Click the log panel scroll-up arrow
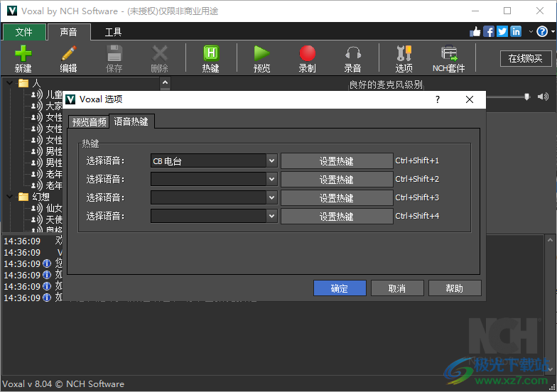The height and width of the screenshot is (392, 557). tap(550, 240)
